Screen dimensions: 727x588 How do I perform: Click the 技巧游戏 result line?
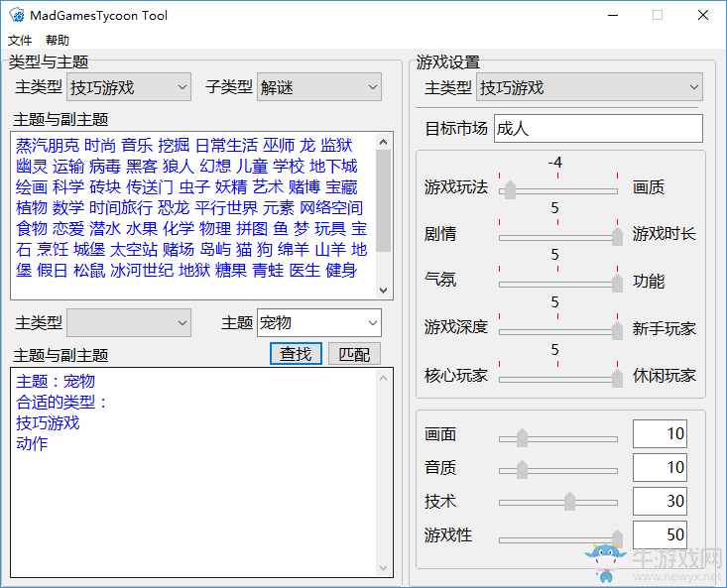[x=48, y=423]
